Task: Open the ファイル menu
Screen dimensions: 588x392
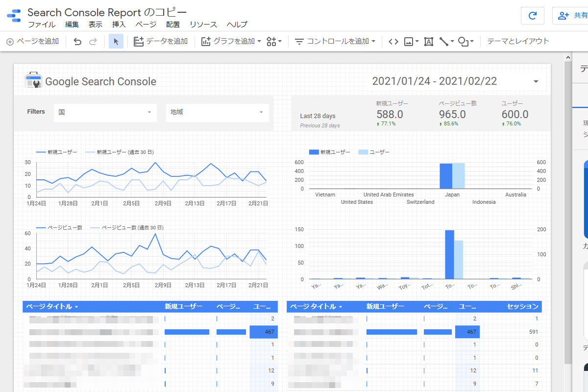Action: coord(42,24)
